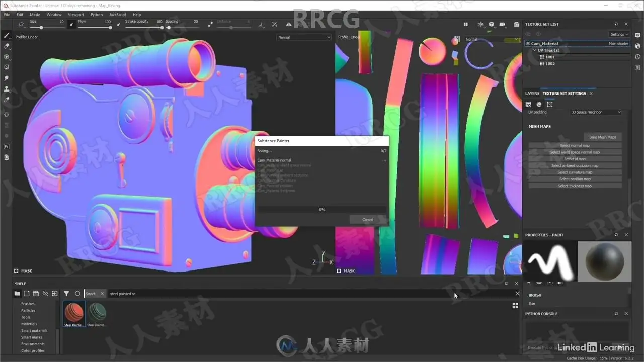
Task: Pause the viewport engine computations
Action: pos(466,24)
